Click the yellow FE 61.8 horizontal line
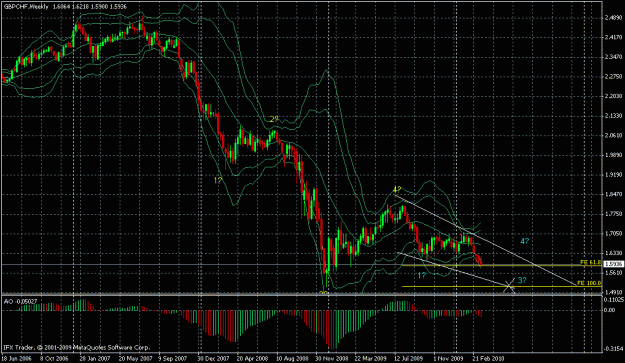Viewport: 625px width, 363px height. coord(501,265)
